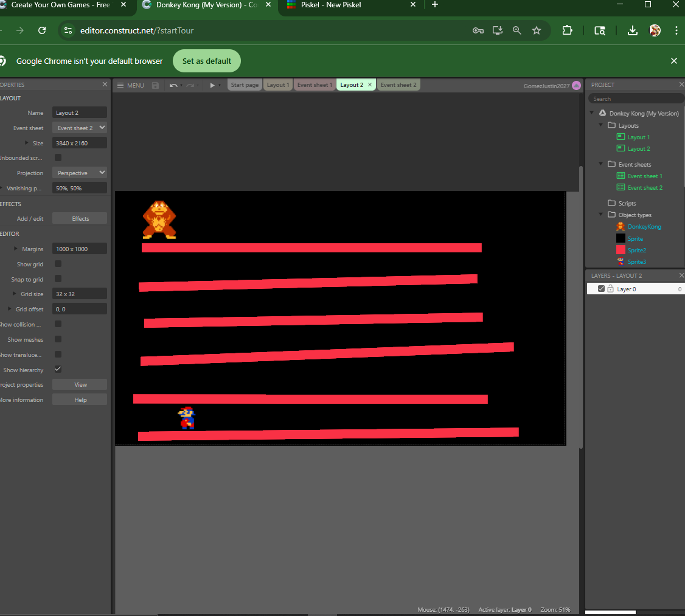
Task: Open the Chrome three-dot menu
Action: click(676, 30)
